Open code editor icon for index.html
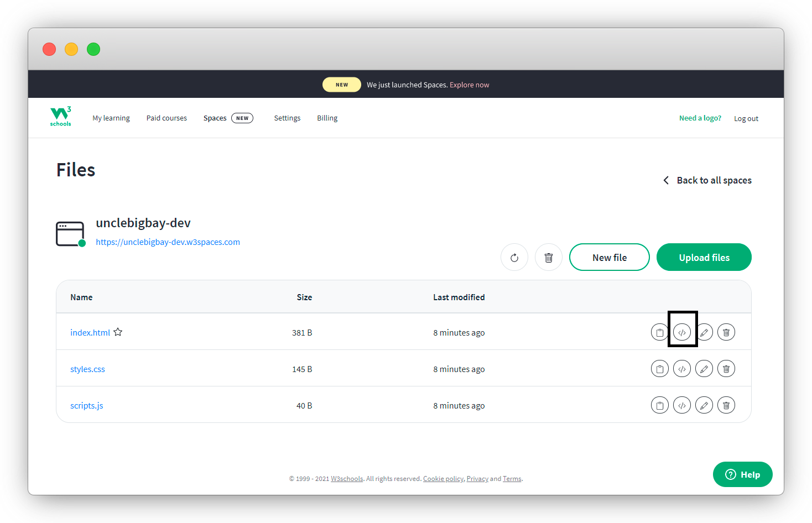 (x=682, y=332)
